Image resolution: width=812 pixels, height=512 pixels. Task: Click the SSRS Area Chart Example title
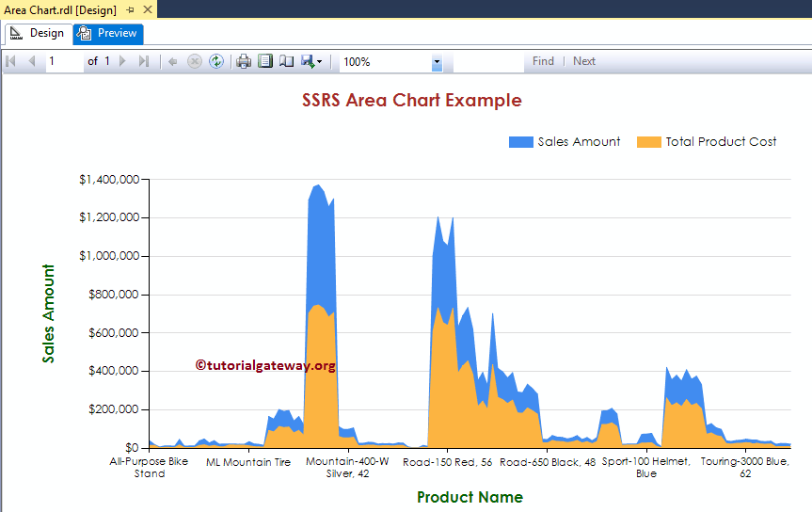click(412, 100)
